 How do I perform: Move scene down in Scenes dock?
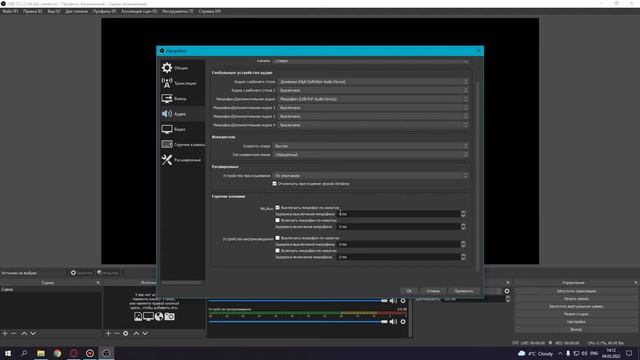click(x=33, y=333)
